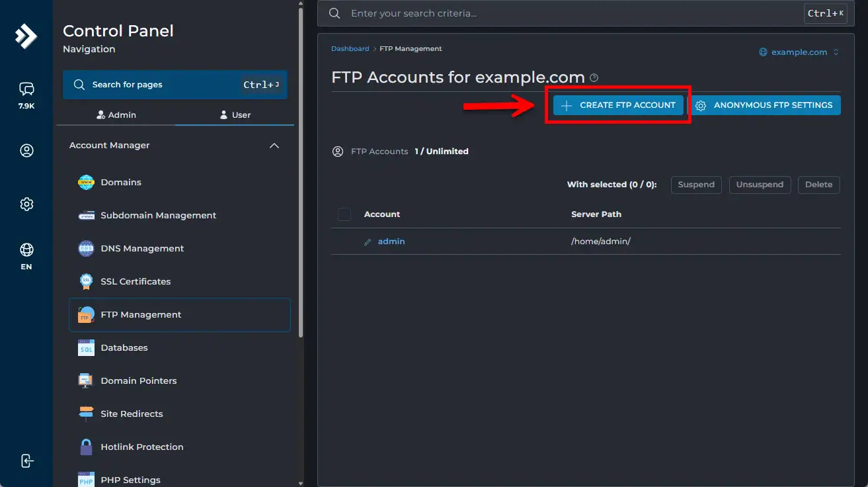Click the Subdomain Management icon
The height and width of the screenshot is (487, 868).
86,215
